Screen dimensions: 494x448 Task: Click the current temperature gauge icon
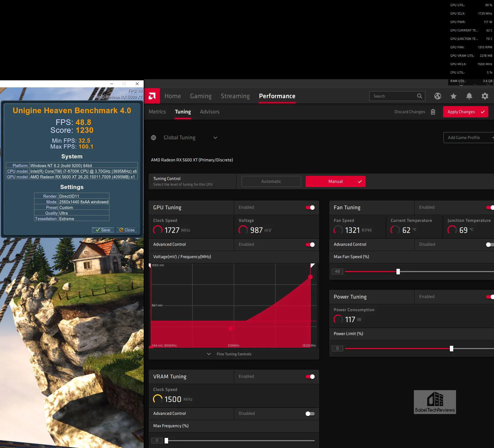(x=395, y=230)
